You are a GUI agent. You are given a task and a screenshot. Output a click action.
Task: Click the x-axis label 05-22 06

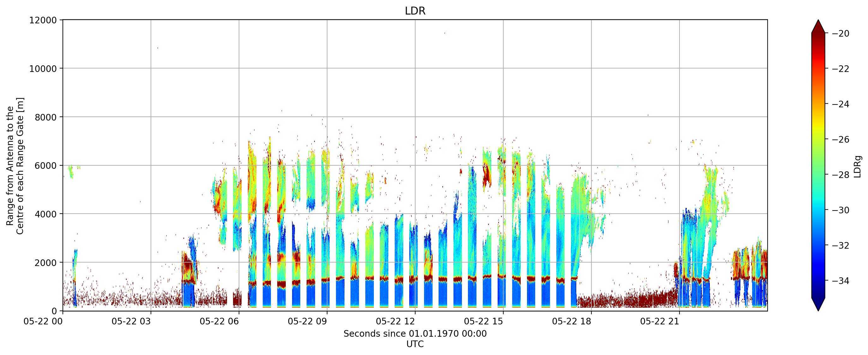point(219,321)
